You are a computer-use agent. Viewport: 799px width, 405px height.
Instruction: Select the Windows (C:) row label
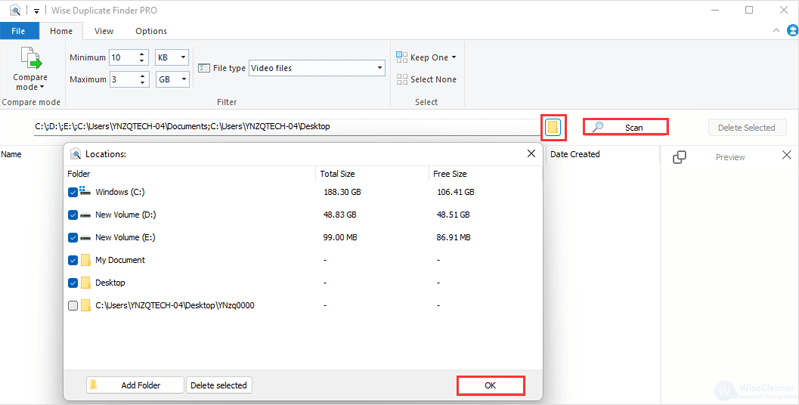[x=120, y=193]
